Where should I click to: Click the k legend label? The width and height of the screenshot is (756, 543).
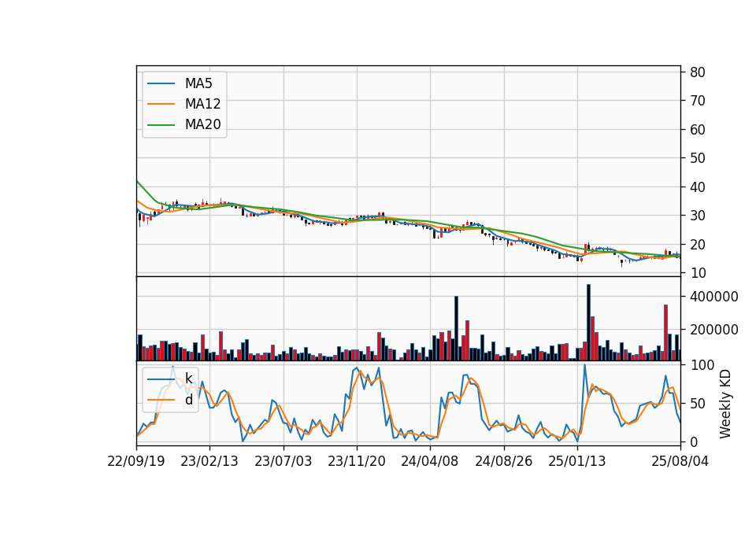(x=188, y=379)
